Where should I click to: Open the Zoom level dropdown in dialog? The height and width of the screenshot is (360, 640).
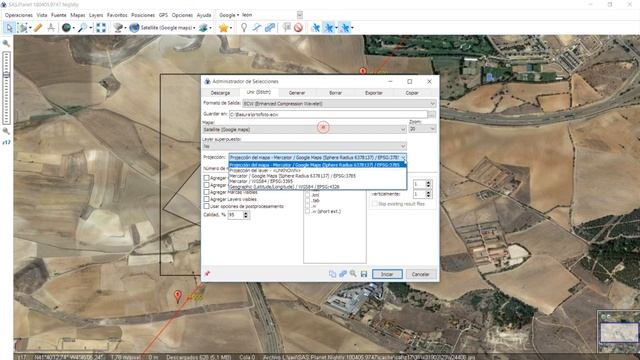point(422,129)
